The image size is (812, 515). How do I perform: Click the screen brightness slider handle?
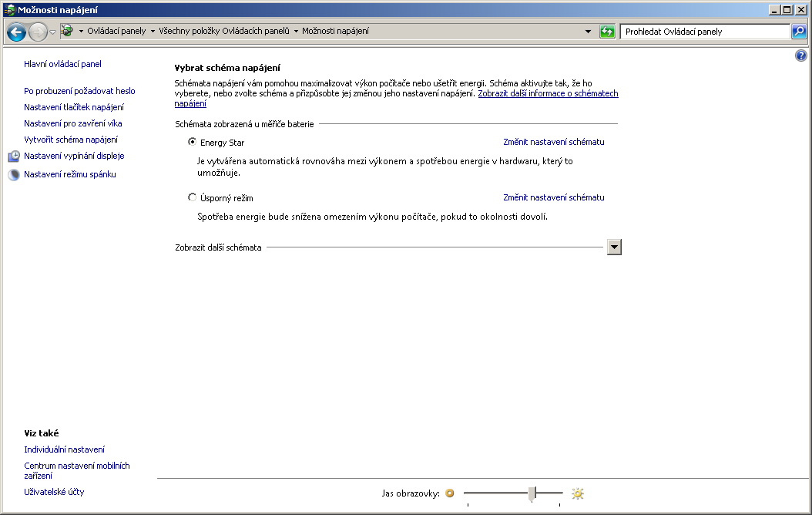pyautogui.click(x=532, y=493)
